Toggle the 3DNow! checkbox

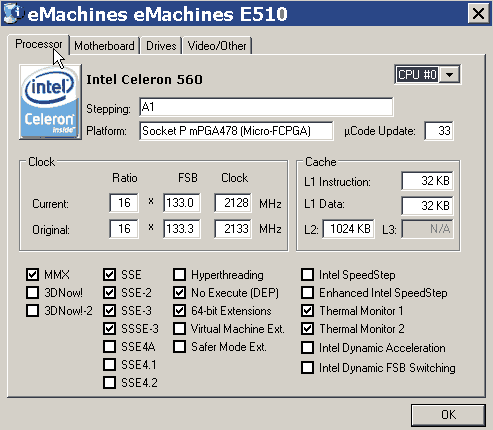pos(32,293)
